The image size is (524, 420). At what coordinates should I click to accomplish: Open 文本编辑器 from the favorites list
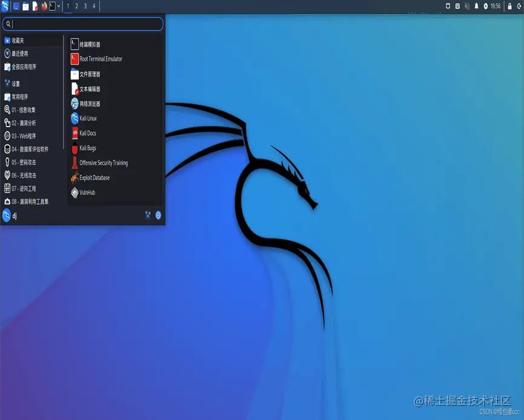pos(114,89)
